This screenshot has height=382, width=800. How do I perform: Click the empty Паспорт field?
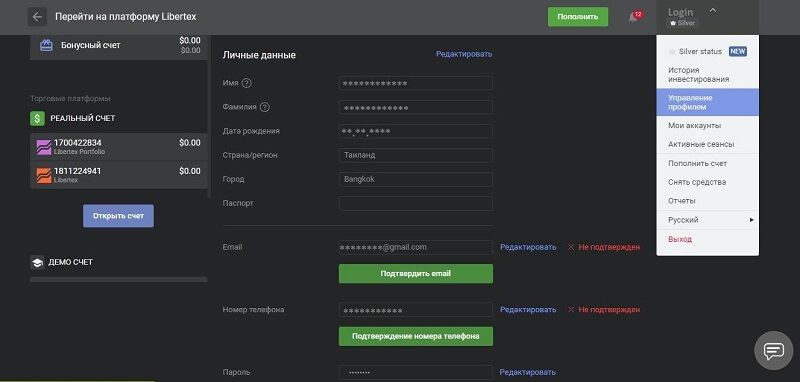coord(416,203)
